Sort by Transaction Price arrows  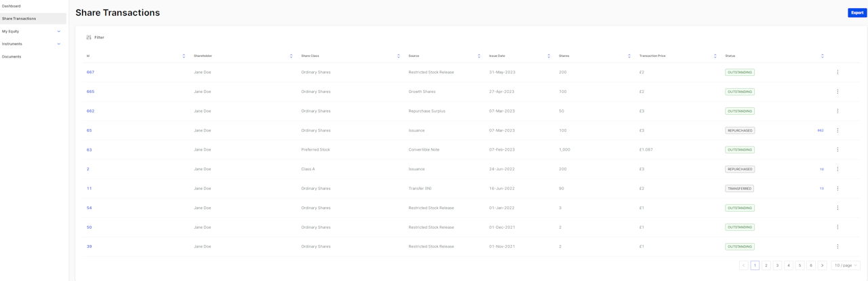[715, 56]
